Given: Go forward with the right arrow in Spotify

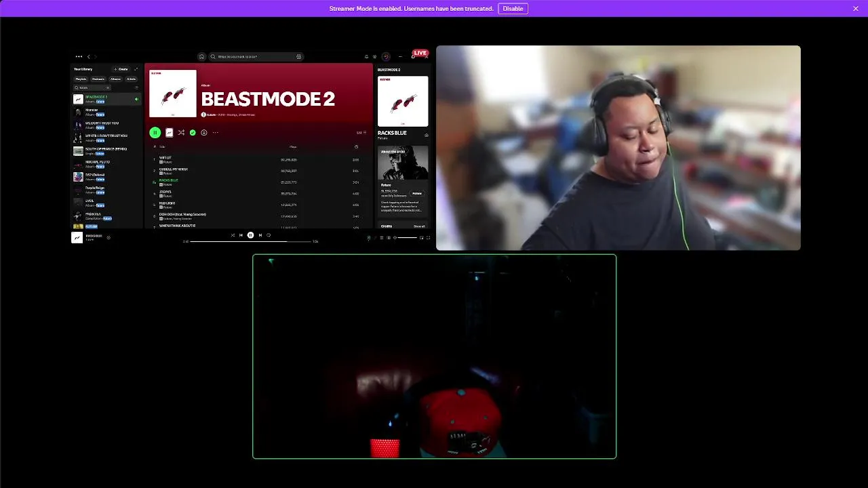Looking at the screenshot, I should tap(96, 57).
